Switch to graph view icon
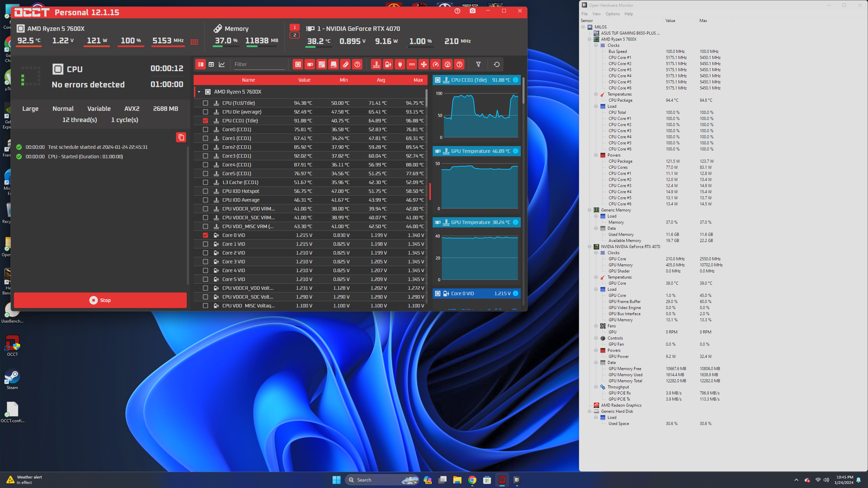This screenshot has height=488, width=868. (222, 64)
